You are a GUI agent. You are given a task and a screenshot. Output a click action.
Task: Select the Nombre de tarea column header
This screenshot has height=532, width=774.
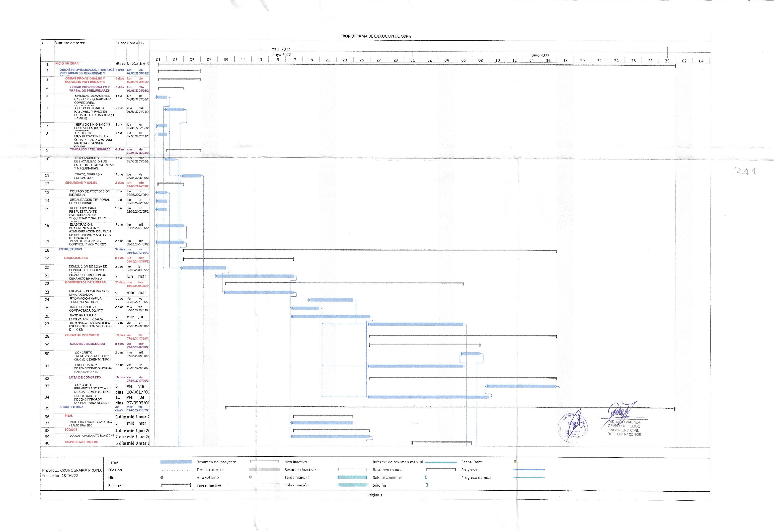[70, 43]
